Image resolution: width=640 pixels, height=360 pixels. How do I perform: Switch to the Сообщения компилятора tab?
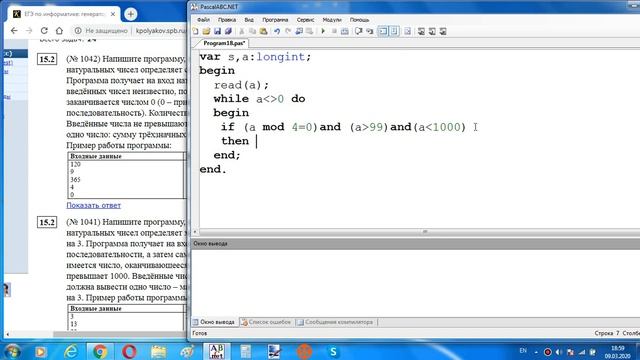coord(336,322)
